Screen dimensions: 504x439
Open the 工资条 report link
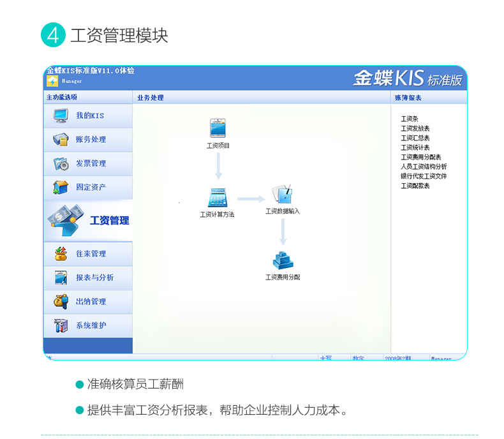pyautogui.click(x=409, y=119)
